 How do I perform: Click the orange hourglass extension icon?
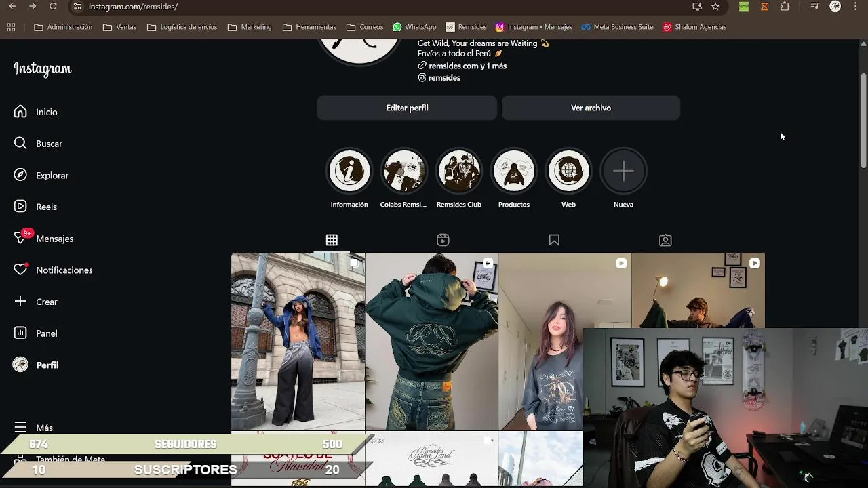pos(764,6)
